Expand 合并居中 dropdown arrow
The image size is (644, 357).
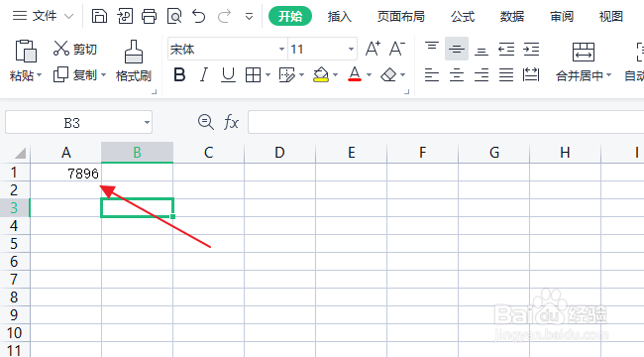[x=608, y=75]
